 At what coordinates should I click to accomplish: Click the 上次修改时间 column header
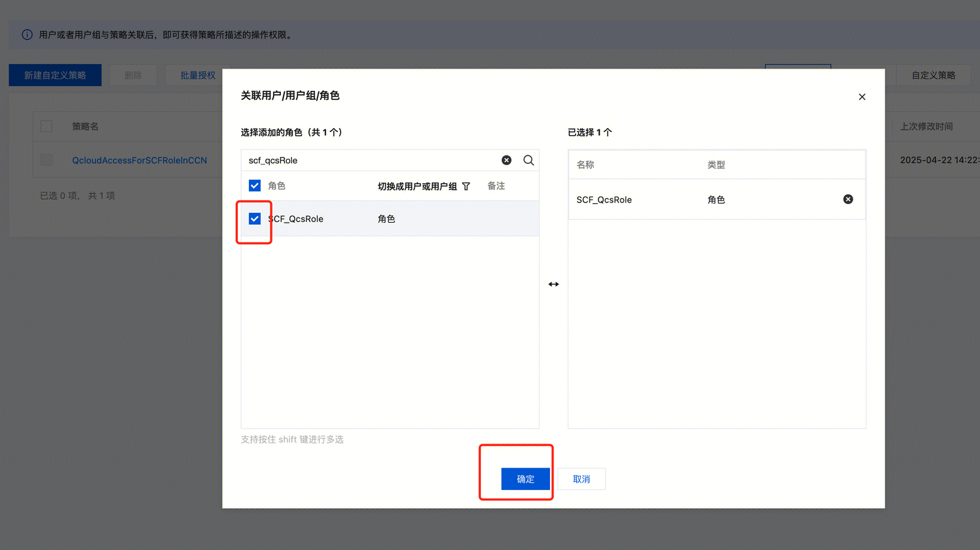coord(926,126)
